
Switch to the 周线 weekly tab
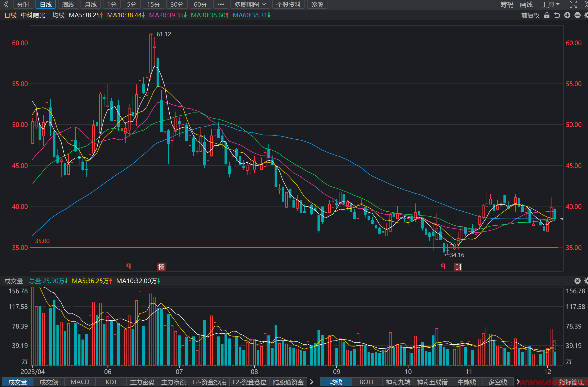pyautogui.click(x=68, y=5)
